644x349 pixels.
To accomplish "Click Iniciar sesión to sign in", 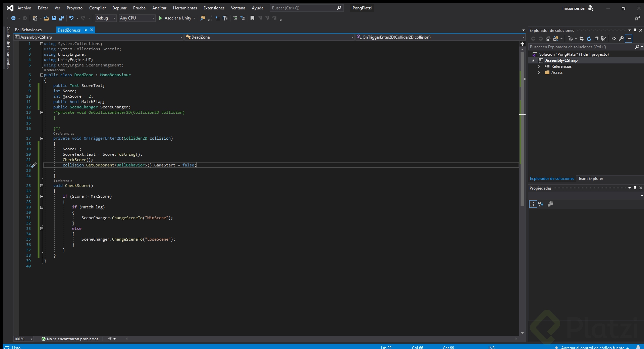I will point(574,8).
